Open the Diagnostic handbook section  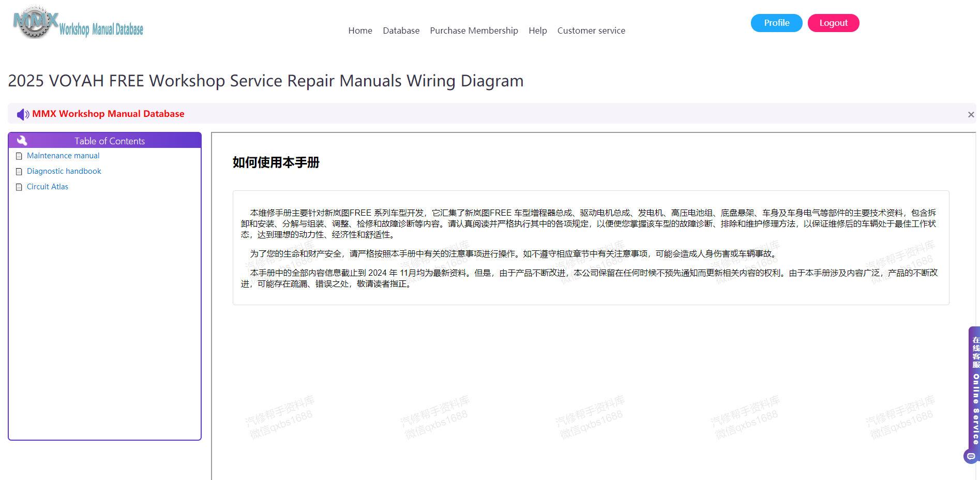tap(64, 171)
